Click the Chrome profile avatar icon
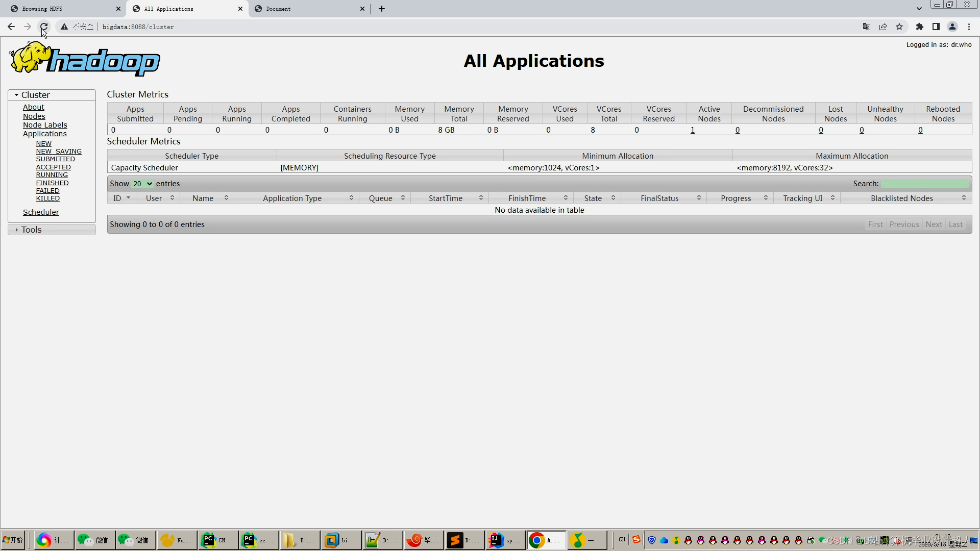 tap(952, 27)
